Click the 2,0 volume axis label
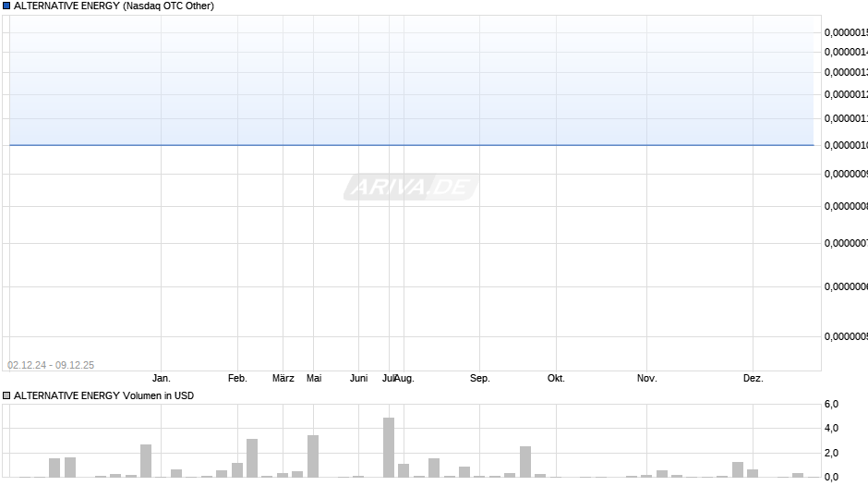 click(x=831, y=454)
